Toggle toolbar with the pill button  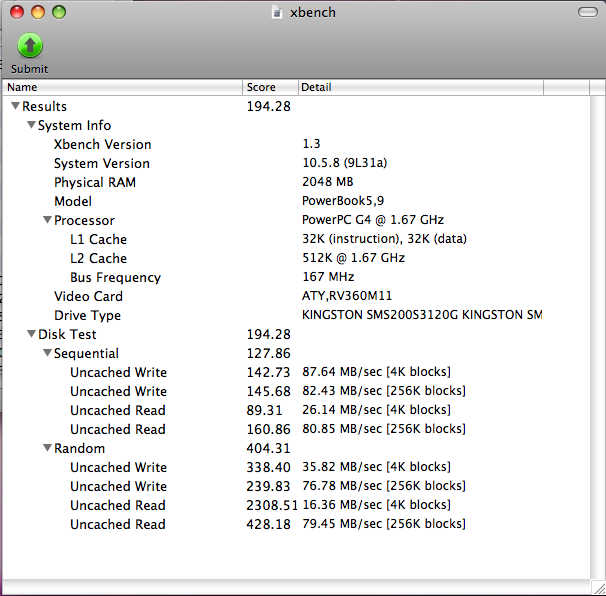click(x=587, y=12)
